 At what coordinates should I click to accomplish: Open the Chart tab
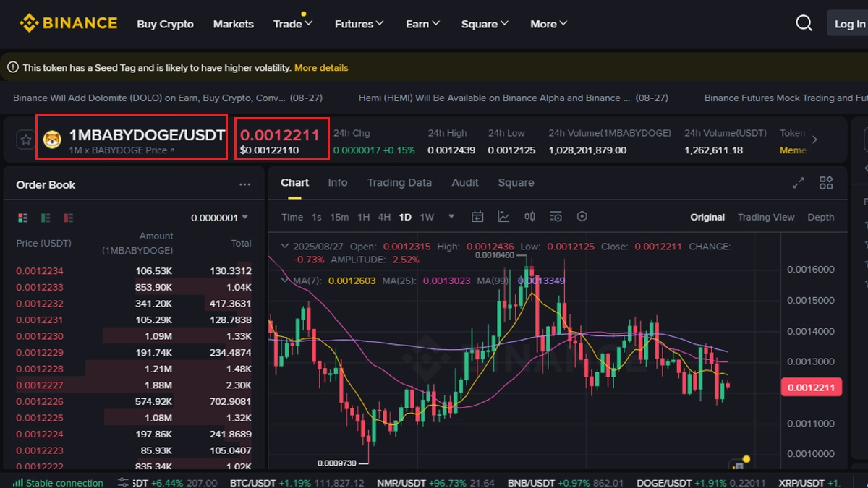coord(294,182)
